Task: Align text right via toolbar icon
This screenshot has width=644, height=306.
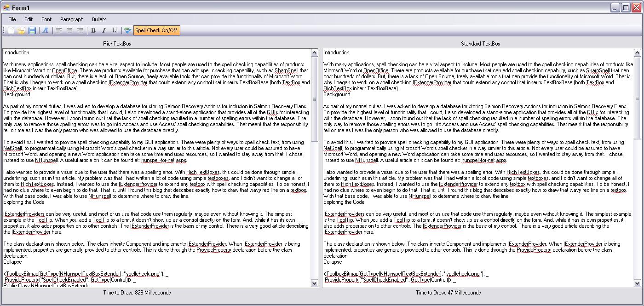Action: point(80,31)
